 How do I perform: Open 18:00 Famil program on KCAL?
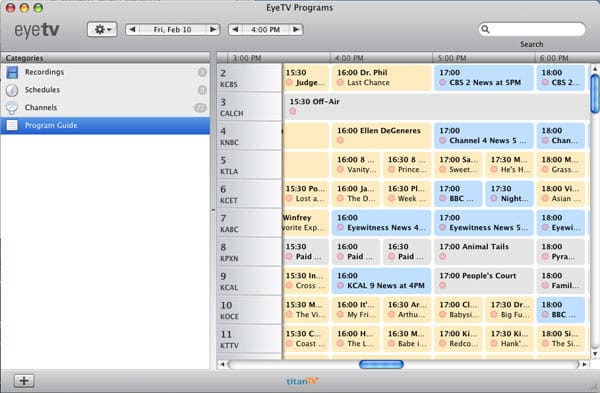[x=561, y=281]
